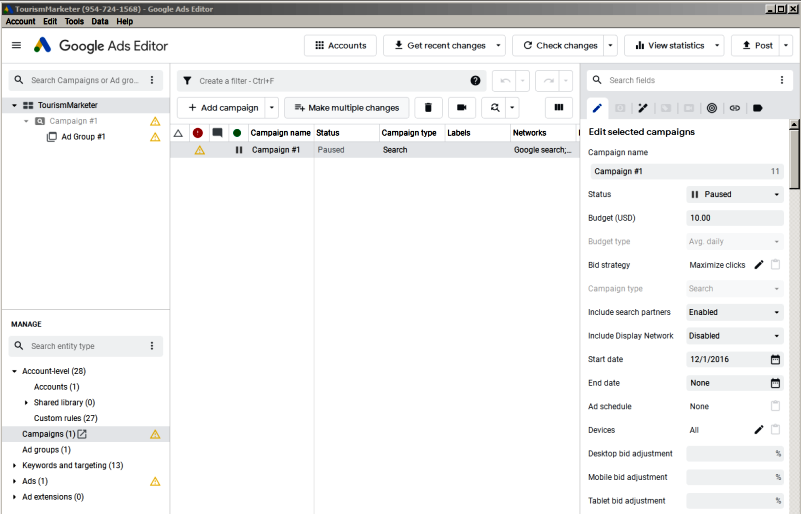Click the find and replace icon
The width and height of the screenshot is (801, 514).
(494, 108)
